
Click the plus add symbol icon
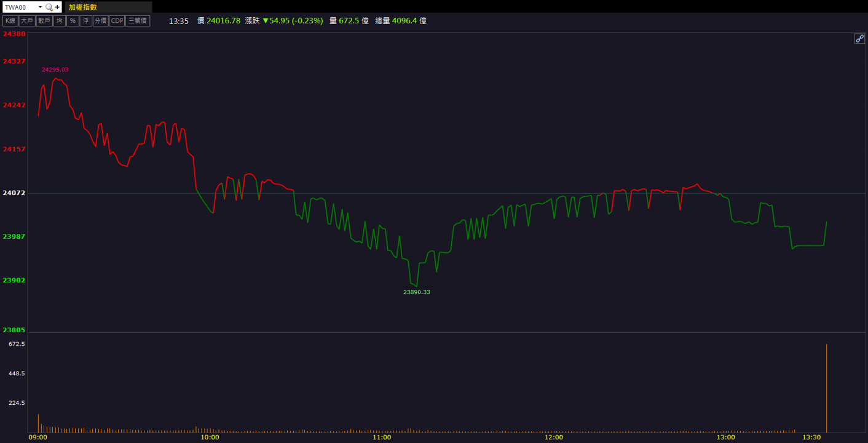click(58, 7)
